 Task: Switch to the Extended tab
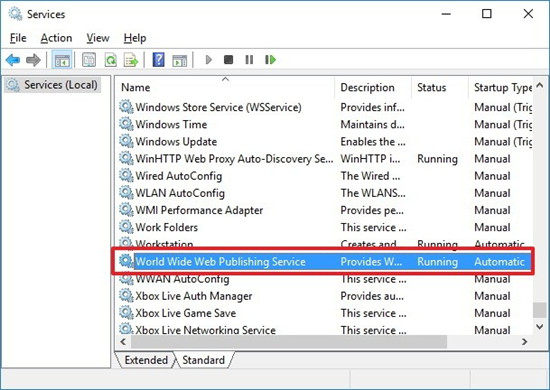[x=146, y=360]
